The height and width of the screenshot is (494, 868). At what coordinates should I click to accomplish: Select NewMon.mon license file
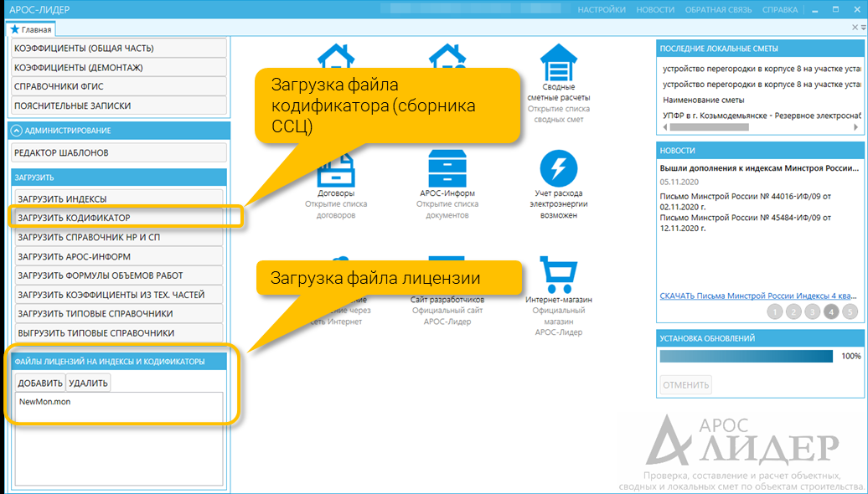(x=45, y=402)
